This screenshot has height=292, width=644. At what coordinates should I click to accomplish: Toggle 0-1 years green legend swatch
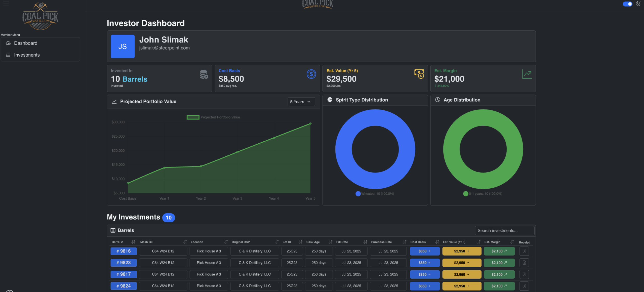click(466, 194)
